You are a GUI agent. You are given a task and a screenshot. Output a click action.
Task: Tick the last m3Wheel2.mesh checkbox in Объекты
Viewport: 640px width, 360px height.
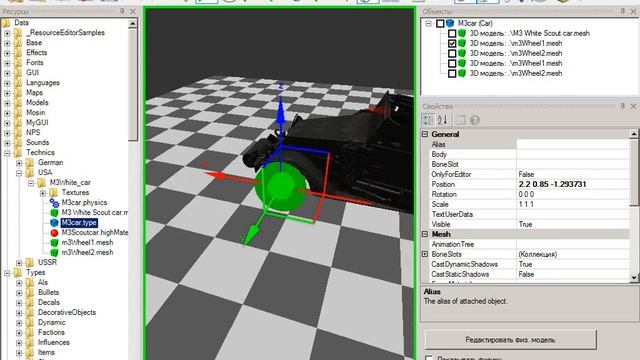tap(452, 73)
